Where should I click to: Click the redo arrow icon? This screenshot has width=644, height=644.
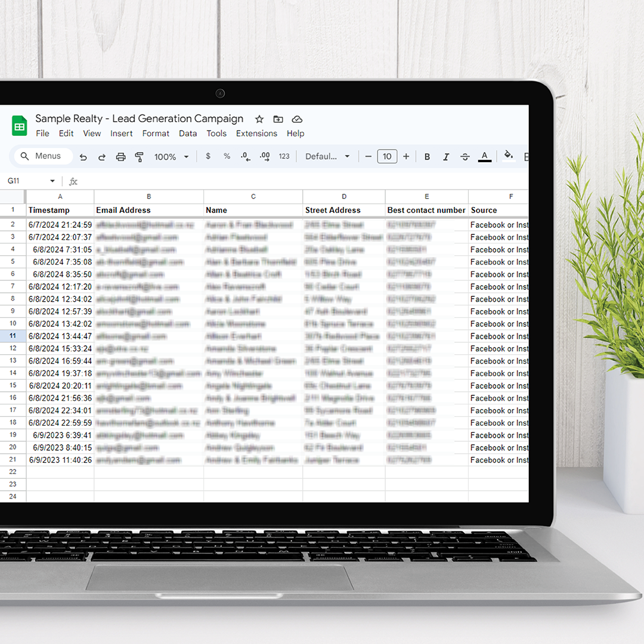[x=102, y=157]
